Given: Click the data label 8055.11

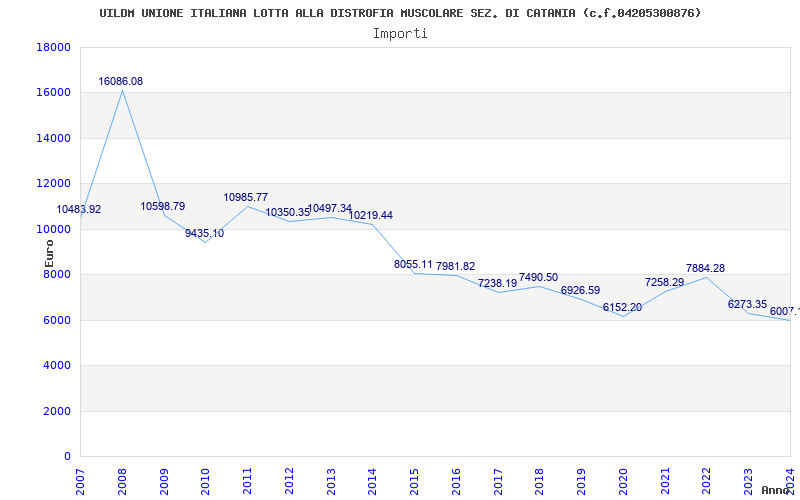Looking at the screenshot, I should (413, 264).
